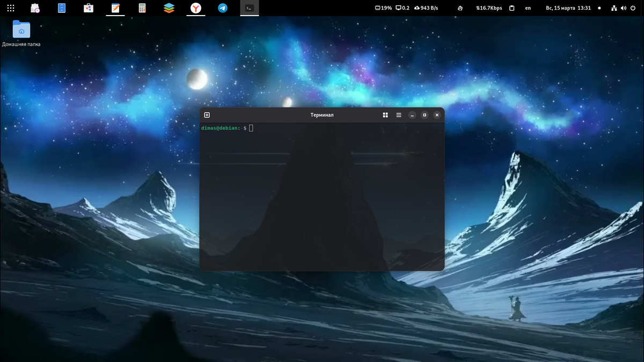
Task: Click the Терминал window title
Action: 322,115
